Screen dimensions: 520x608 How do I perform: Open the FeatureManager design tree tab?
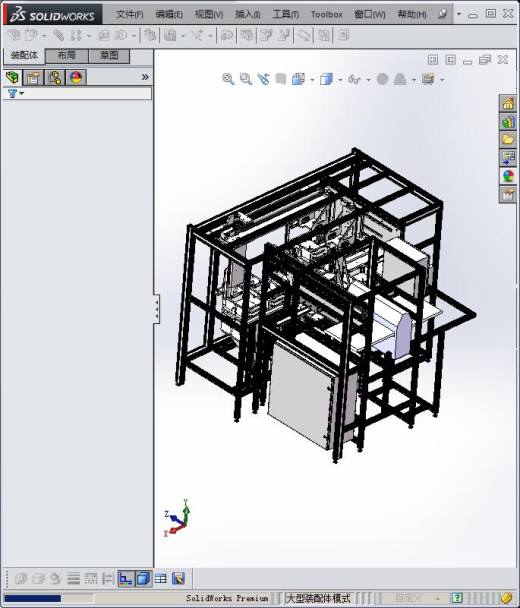coord(12,78)
